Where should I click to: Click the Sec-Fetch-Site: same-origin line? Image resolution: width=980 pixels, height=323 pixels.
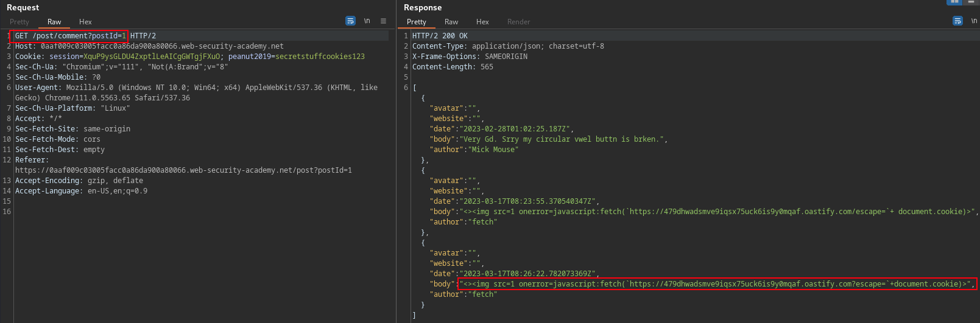(72, 129)
